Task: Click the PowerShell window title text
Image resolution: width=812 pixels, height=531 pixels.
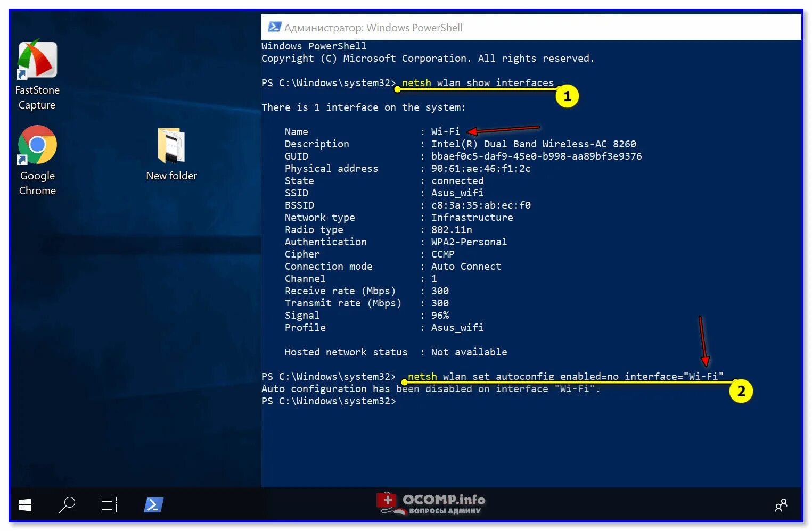Action: [x=373, y=28]
